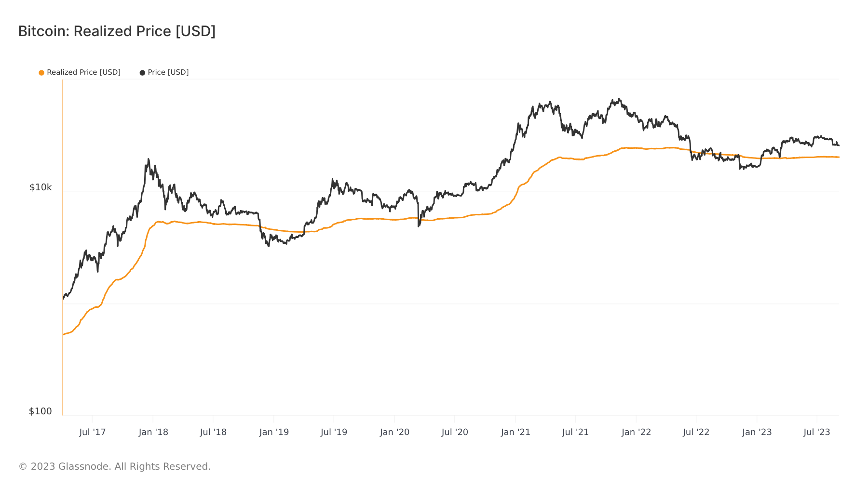Image resolution: width=868 pixels, height=488 pixels.
Task: Click the Glassnode copyright notice text
Action: coord(114,466)
